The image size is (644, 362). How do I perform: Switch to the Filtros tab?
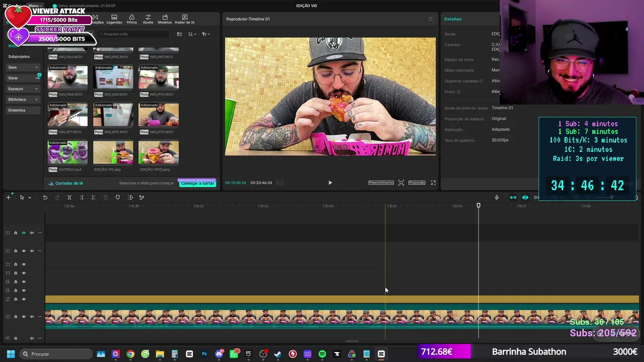[132, 19]
